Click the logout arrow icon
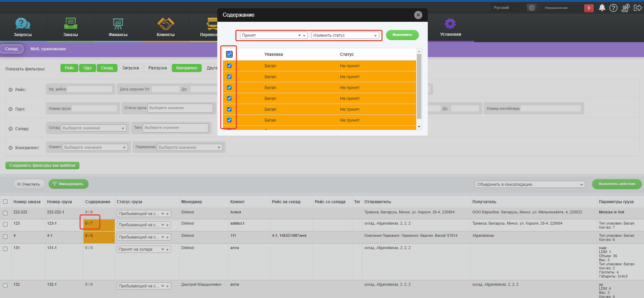Viewport: 644px width, 298px height. click(638, 8)
